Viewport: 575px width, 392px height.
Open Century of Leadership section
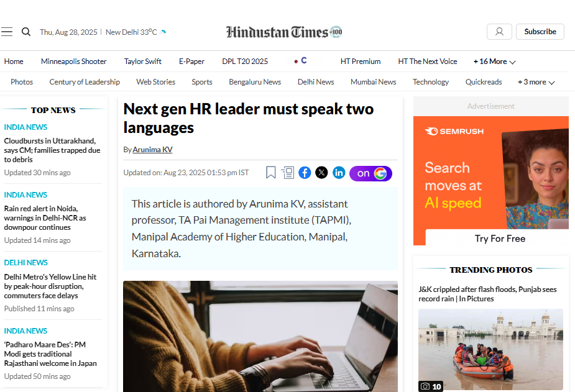click(85, 82)
